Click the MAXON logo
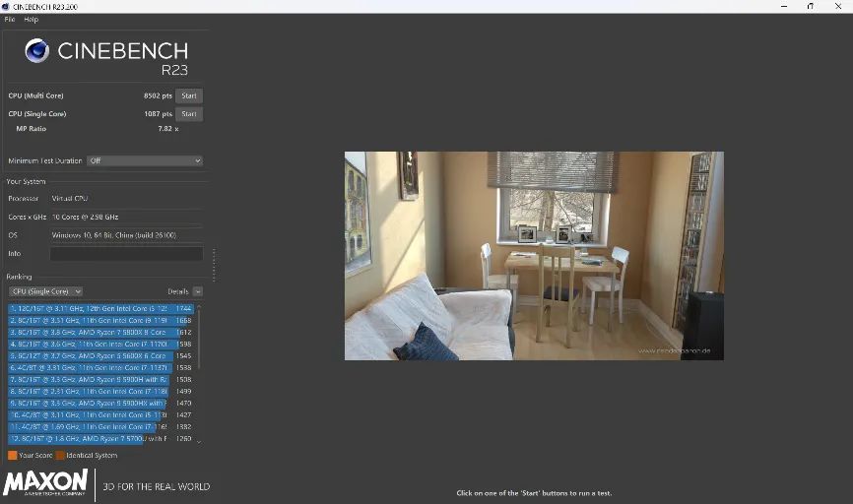The width and height of the screenshot is (853, 504). (45, 482)
